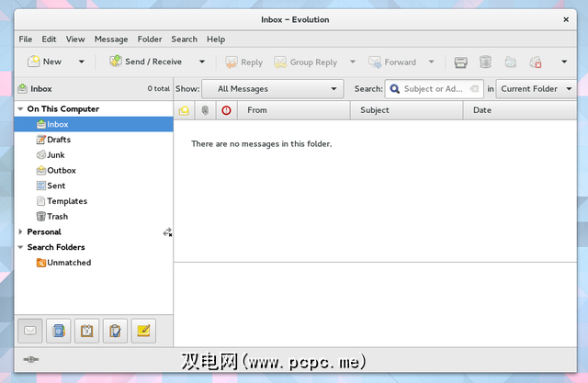The width and height of the screenshot is (588, 383).
Task: Clear the search field with the clear icon
Action: pos(474,89)
